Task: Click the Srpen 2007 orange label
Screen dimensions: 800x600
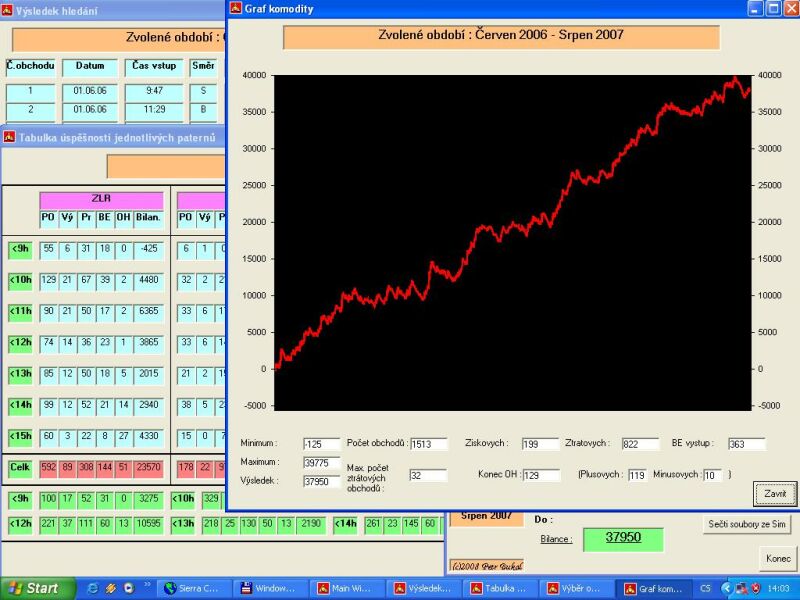Action: coord(487,518)
